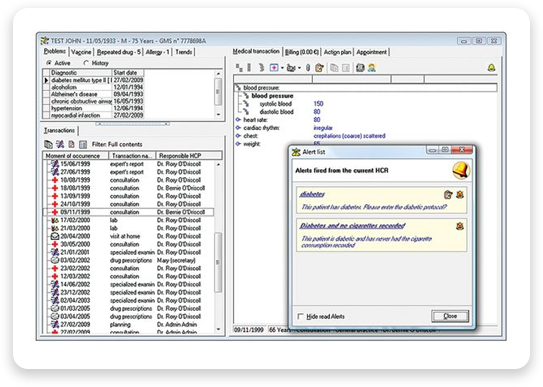Select the 03/02/2002 drug prescriptions row
The height and width of the screenshot is (387, 543).
pyautogui.click(x=128, y=260)
